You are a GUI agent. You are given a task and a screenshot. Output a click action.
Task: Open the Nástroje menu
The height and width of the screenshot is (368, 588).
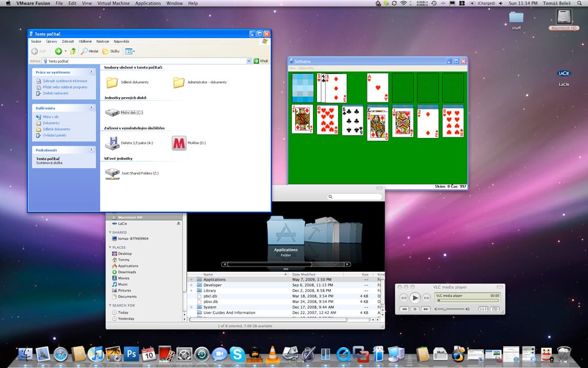pyautogui.click(x=102, y=41)
